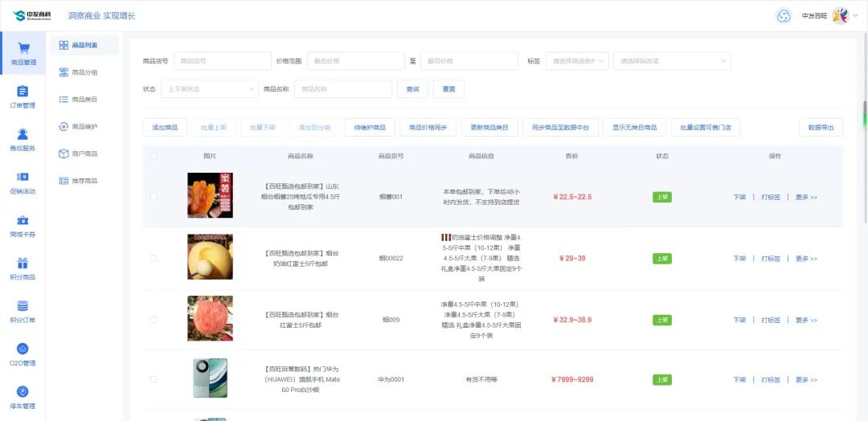
Task: Click the 添加商品 button
Action: pyautogui.click(x=165, y=127)
